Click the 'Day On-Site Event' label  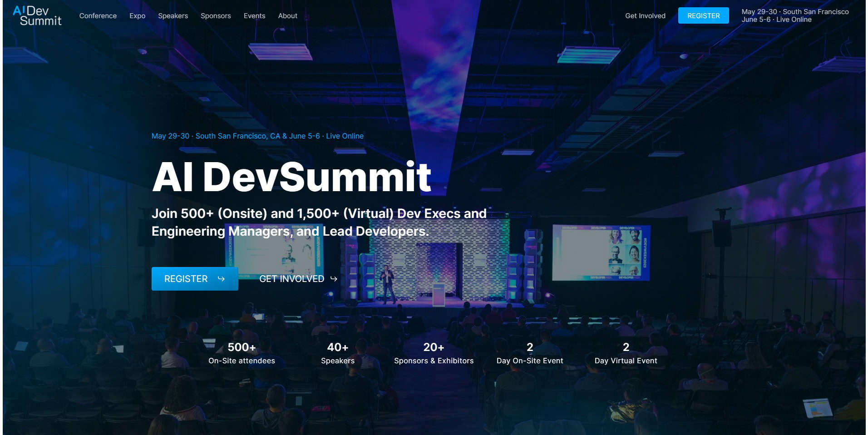(x=530, y=361)
